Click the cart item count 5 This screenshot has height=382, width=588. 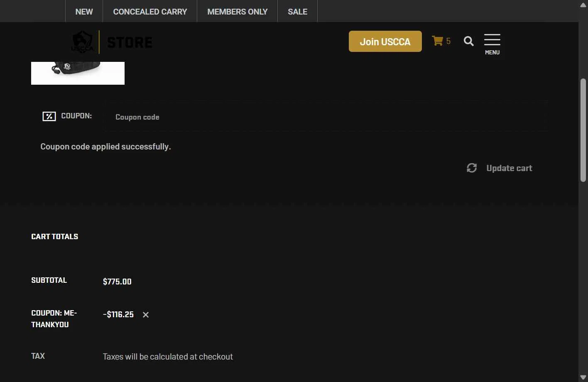coord(448,41)
